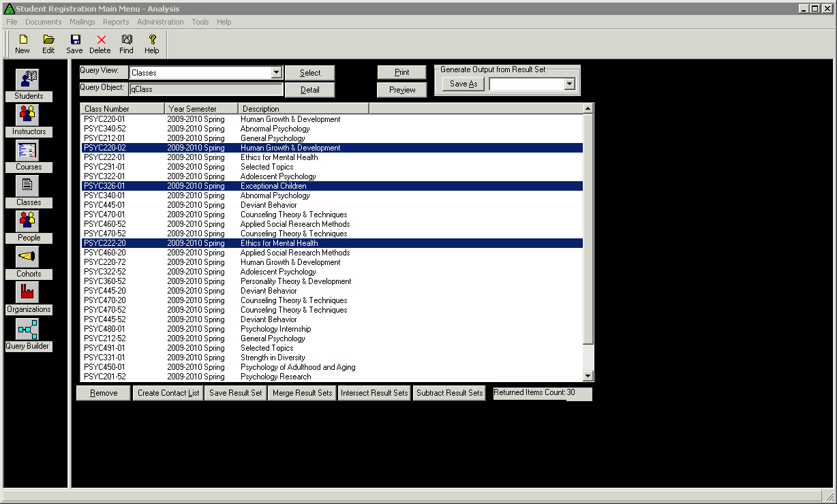Click the Delete toolbar icon
837x504 pixels.
[100, 44]
